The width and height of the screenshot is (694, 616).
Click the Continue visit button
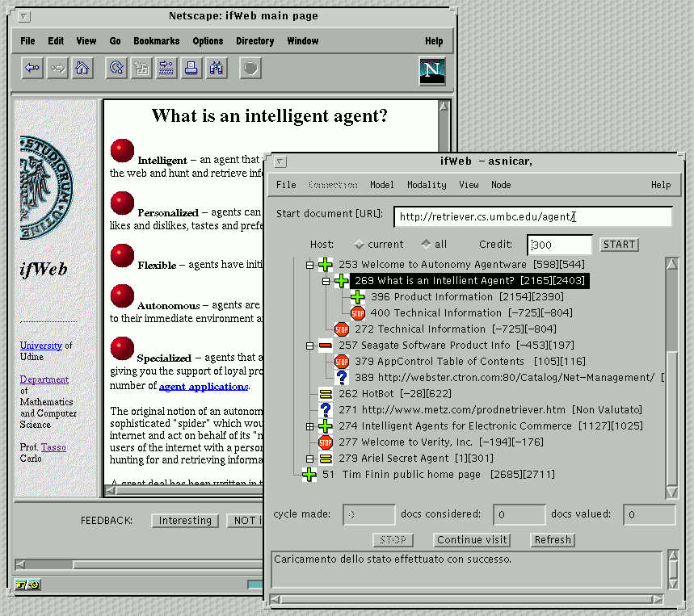click(x=472, y=540)
